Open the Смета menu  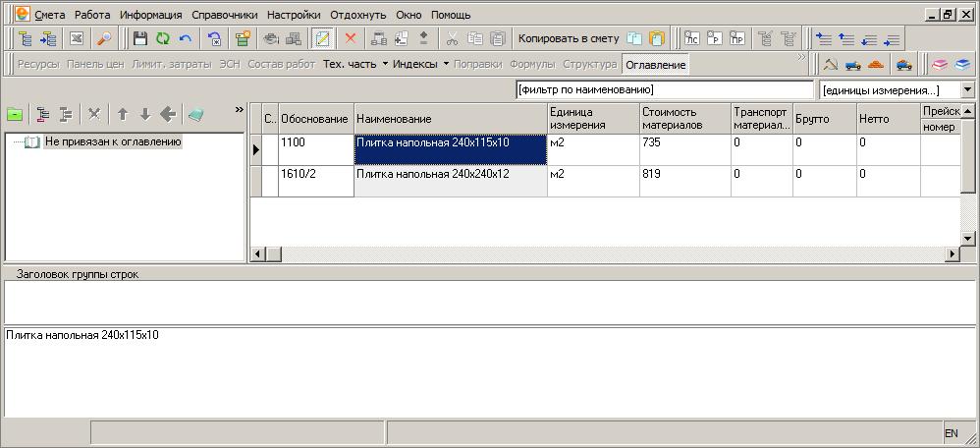tap(51, 15)
